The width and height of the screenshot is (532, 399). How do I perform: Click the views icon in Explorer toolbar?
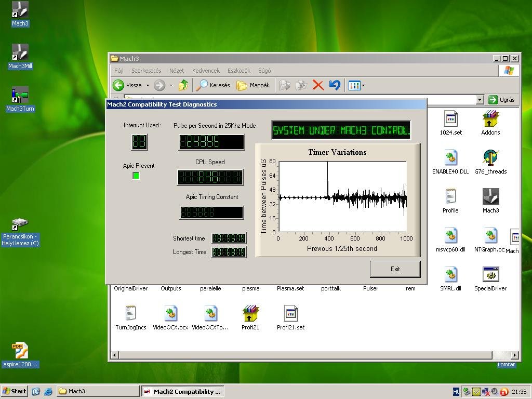354,85
